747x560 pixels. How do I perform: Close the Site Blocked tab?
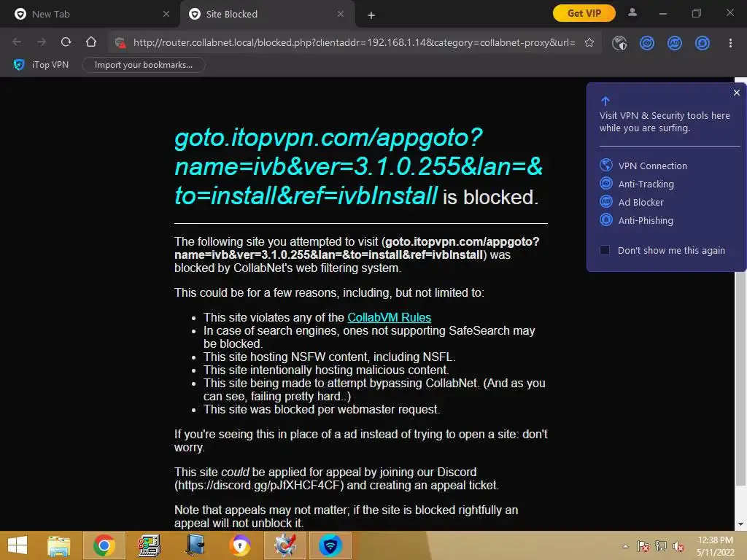(341, 15)
